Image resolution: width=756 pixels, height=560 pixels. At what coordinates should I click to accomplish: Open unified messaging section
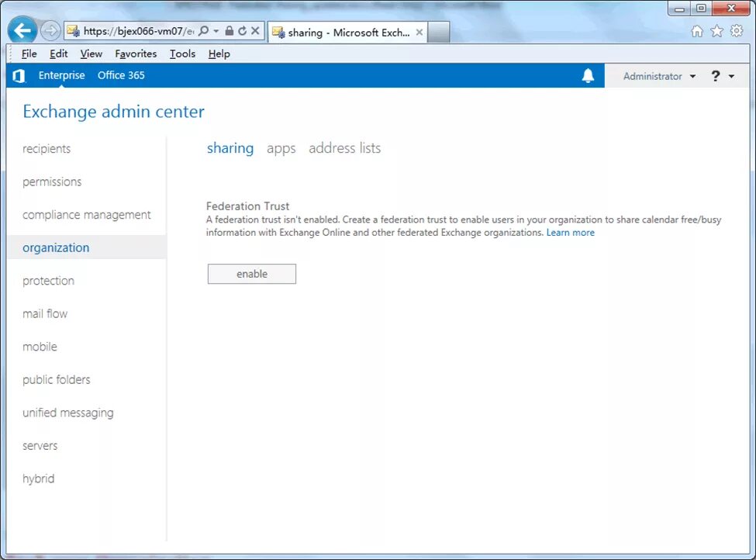[x=68, y=413]
